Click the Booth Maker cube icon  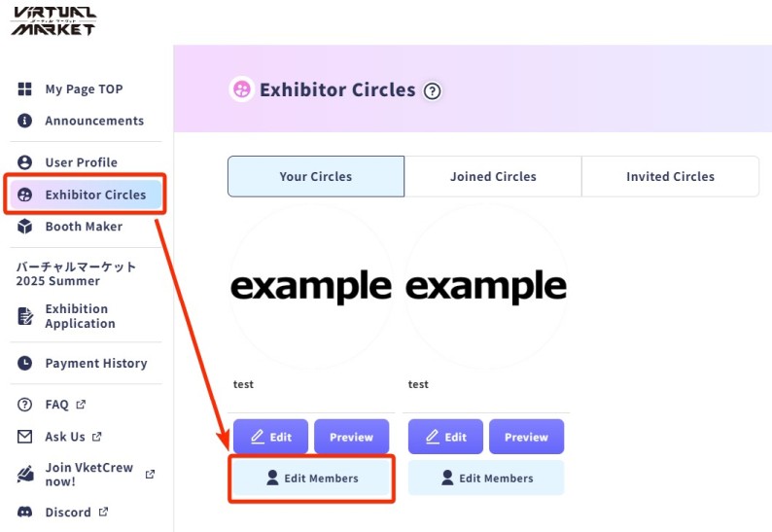pos(25,227)
